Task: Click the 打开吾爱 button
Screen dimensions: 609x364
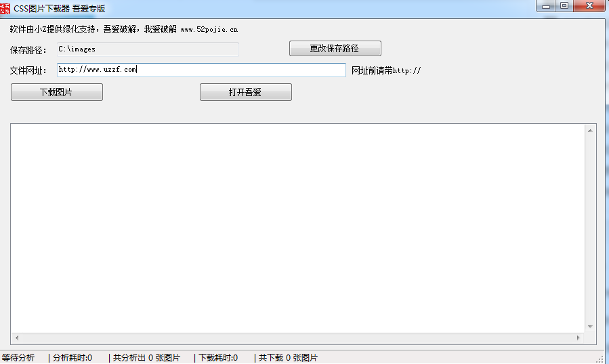Action: tap(246, 92)
